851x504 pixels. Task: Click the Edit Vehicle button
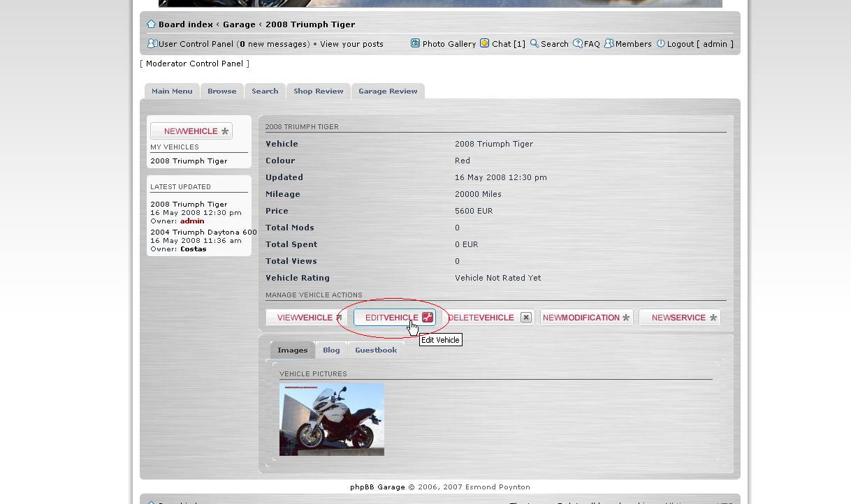click(395, 318)
